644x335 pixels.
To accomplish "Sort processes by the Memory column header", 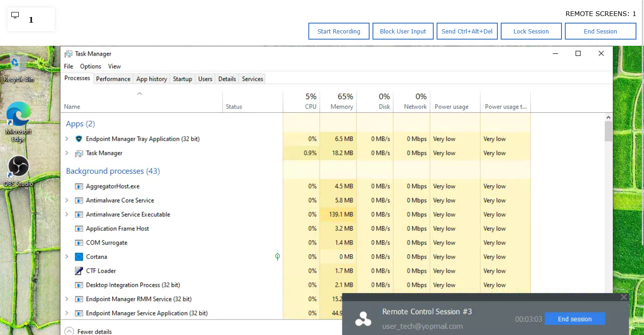I will click(x=338, y=101).
